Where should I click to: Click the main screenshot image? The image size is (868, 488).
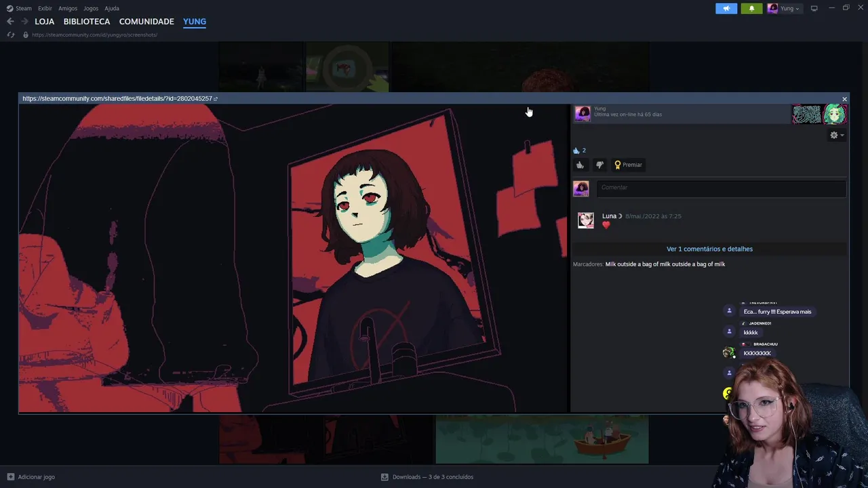293,258
